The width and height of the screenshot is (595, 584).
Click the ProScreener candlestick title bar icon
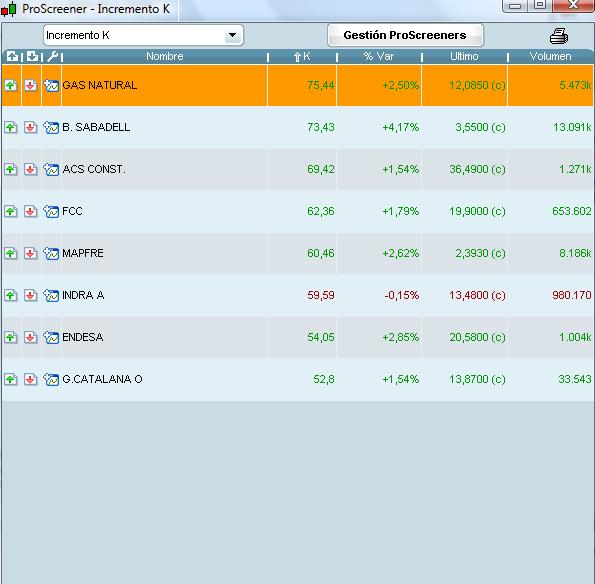(8, 9)
